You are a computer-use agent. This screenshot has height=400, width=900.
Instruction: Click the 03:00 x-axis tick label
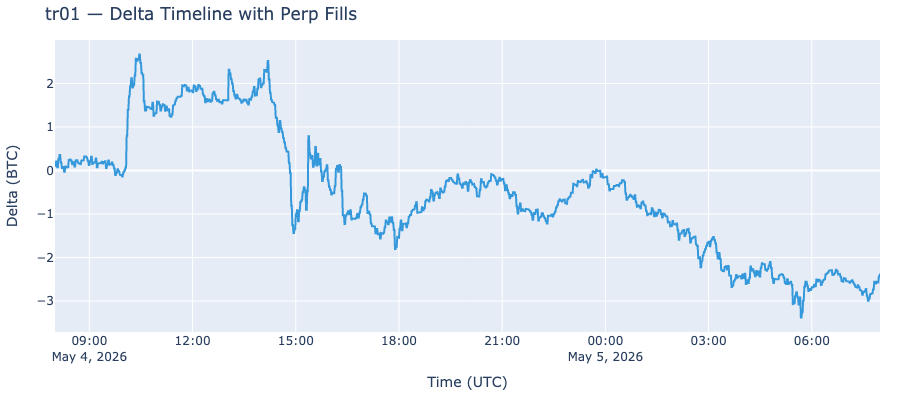(708, 341)
